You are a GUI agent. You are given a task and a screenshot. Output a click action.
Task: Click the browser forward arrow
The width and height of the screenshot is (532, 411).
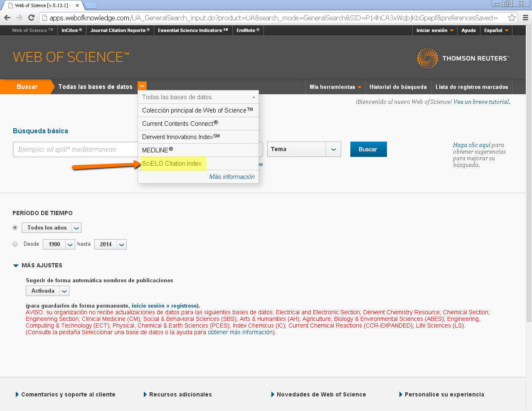coord(19,17)
